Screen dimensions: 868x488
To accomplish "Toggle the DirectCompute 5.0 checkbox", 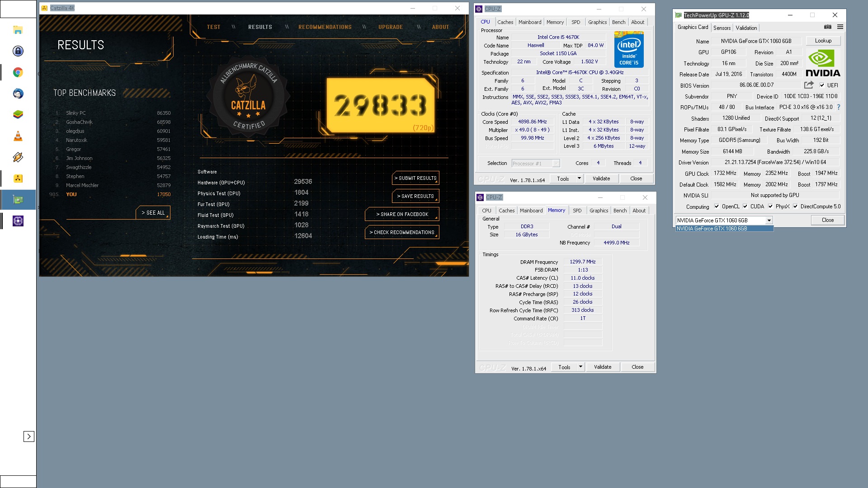I will 795,206.
